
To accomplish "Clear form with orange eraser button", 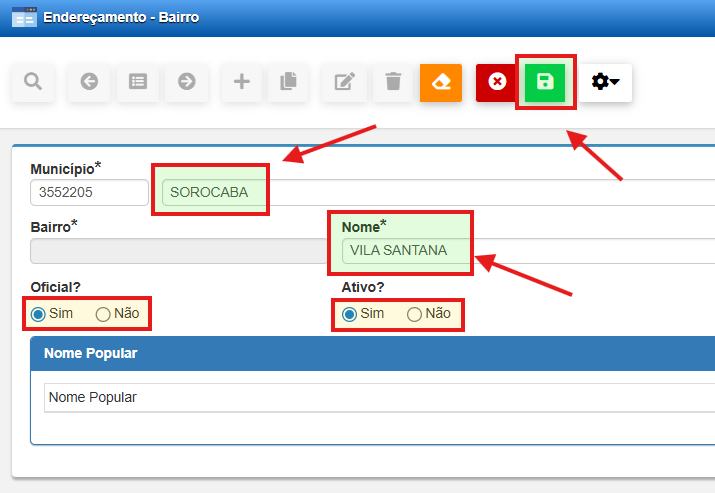I will pyautogui.click(x=441, y=82).
